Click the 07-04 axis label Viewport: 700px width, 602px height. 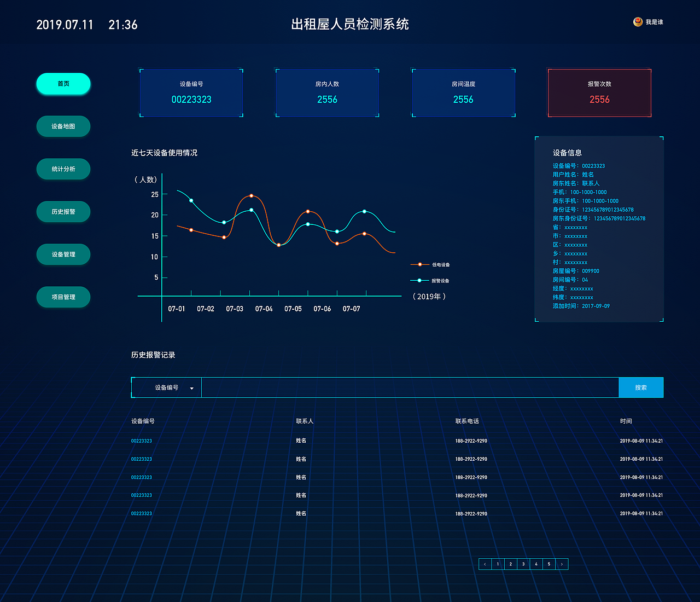(x=264, y=309)
